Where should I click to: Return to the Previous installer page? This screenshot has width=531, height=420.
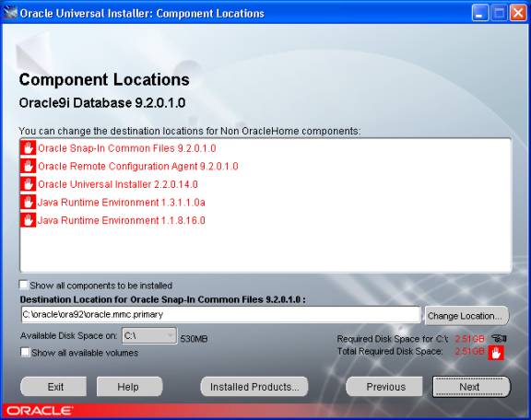(x=384, y=387)
